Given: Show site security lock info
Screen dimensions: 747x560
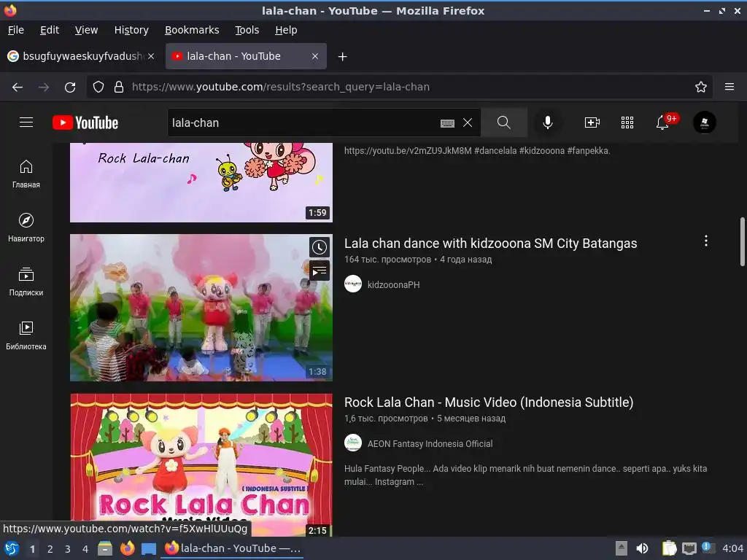Looking at the screenshot, I should pyautogui.click(x=119, y=87).
